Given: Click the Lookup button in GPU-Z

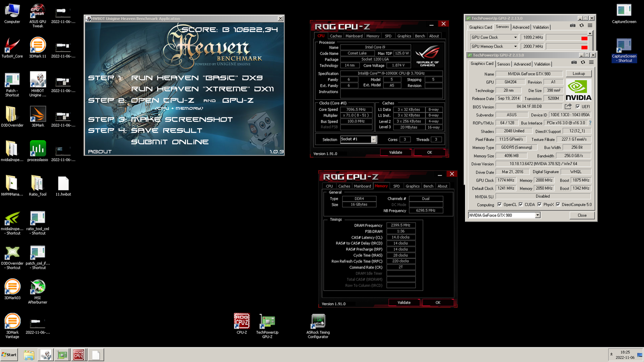Looking at the screenshot, I should [x=579, y=73].
